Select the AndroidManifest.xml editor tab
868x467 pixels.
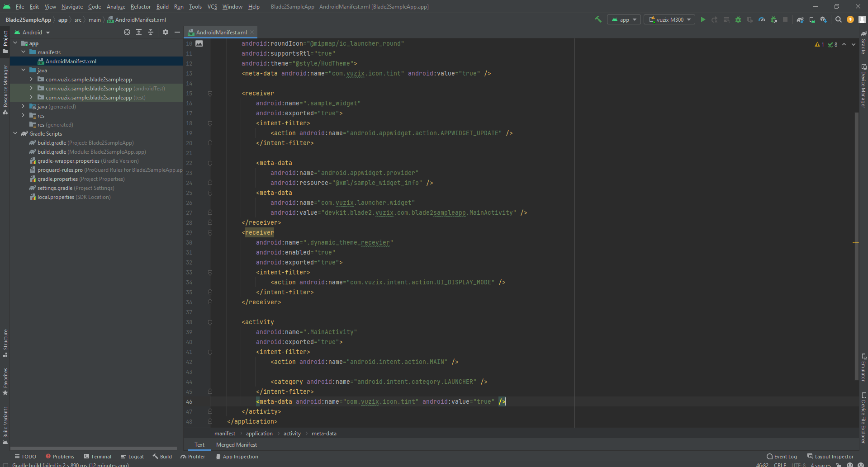click(x=221, y=33)
